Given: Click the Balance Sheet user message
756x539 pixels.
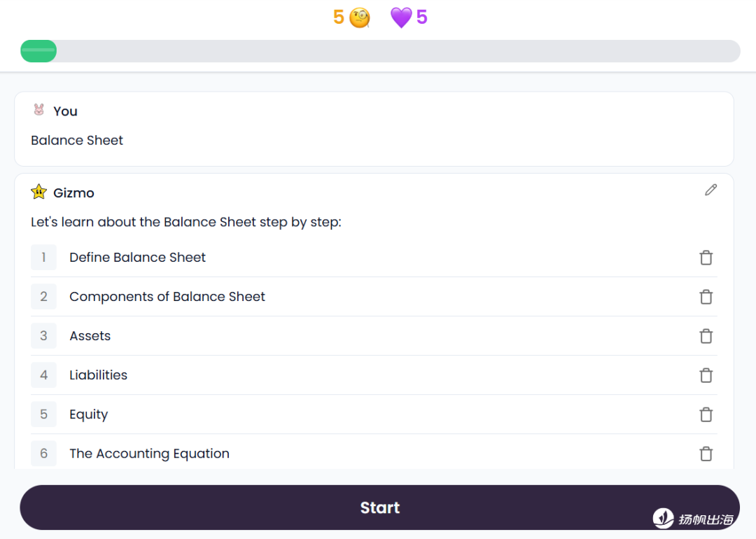Looking at the screenshot, I should click(77, 140).
